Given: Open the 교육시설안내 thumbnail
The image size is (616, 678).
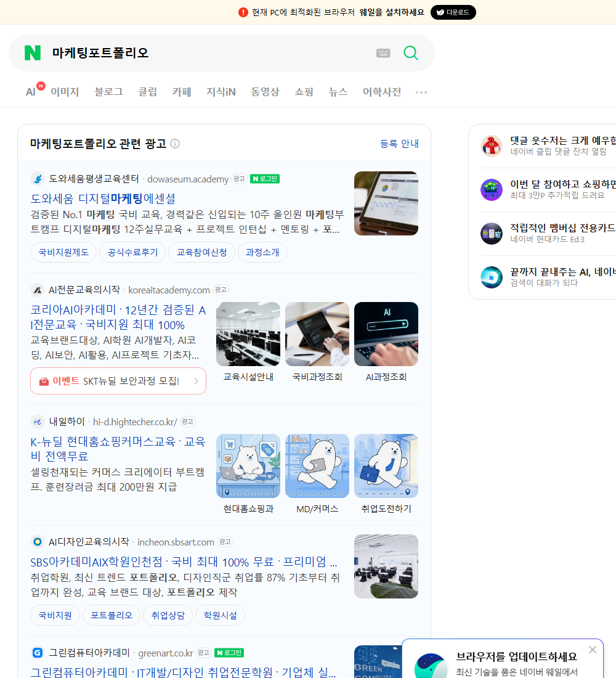Looking at the screenshot, I should (248, 334).
